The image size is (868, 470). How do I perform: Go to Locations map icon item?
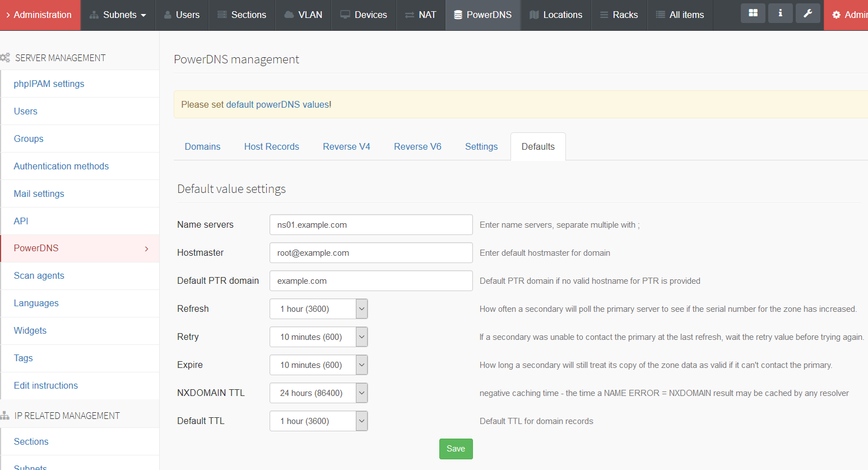point(556,15)
